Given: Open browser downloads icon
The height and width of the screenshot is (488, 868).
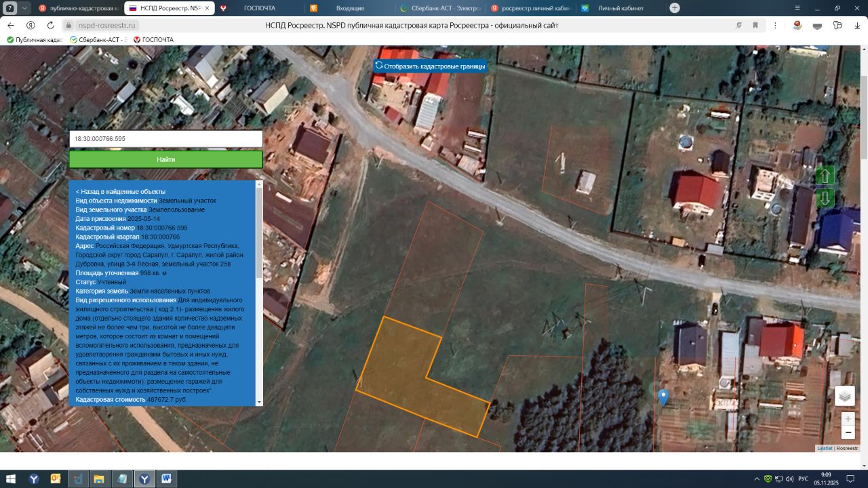Looking at the screenshot, I should tap(856, 25).
